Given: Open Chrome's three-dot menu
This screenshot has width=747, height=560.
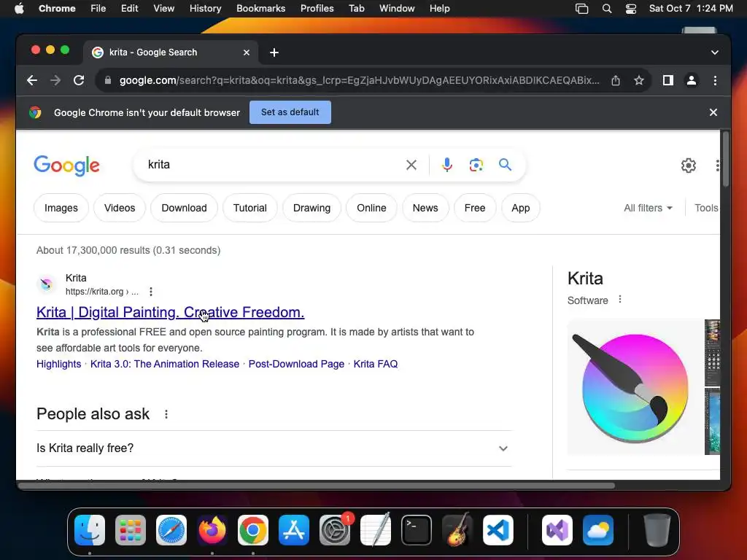Looking at the screenshot, I should click(715, 80).
